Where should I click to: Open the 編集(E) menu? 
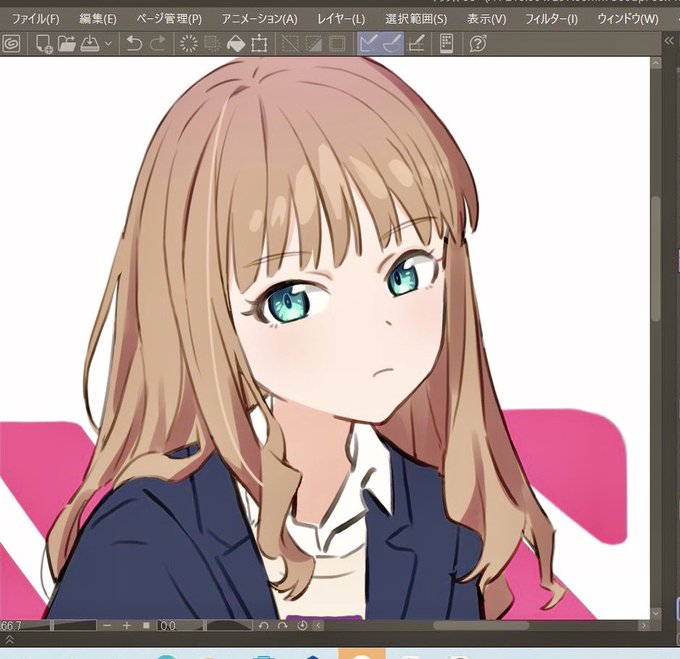click(98, 19)
